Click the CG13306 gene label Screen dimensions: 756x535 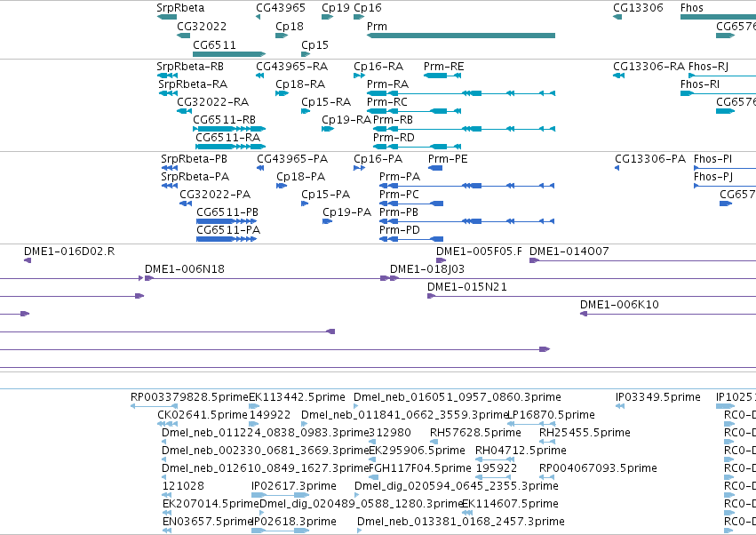click(x=638, y=8)
